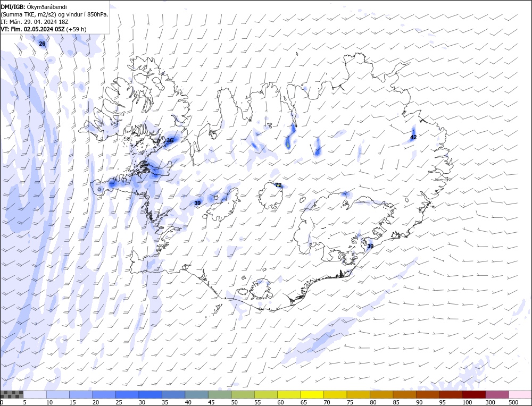This screenshot has width=532, height=406.
Task: Pick the teal-grey 40–45 legend swatch
Action: pos(196,394)
